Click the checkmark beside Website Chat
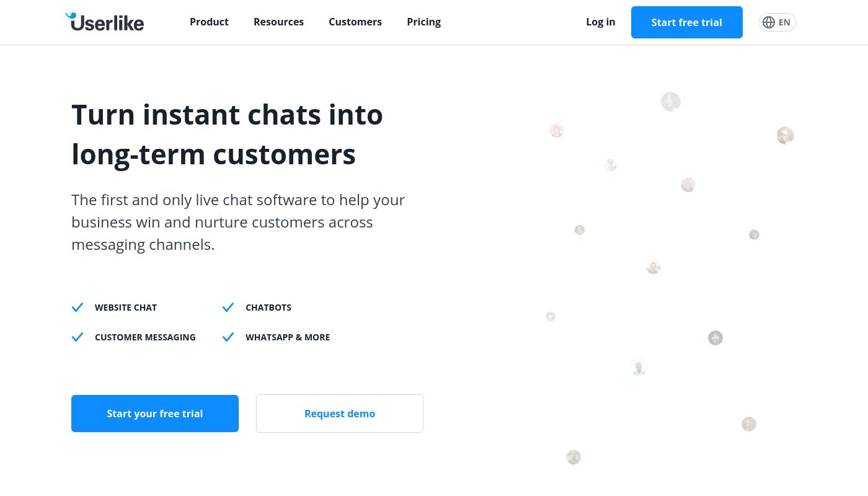The height and width of the screenshot is (496, 868). coord(77,308)
